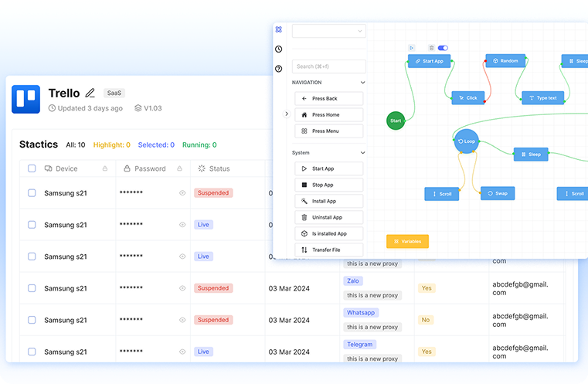Reveal password in the Zalo row
Image resolution: width=588 pixels, height=384 pixels.
point(182,288)
